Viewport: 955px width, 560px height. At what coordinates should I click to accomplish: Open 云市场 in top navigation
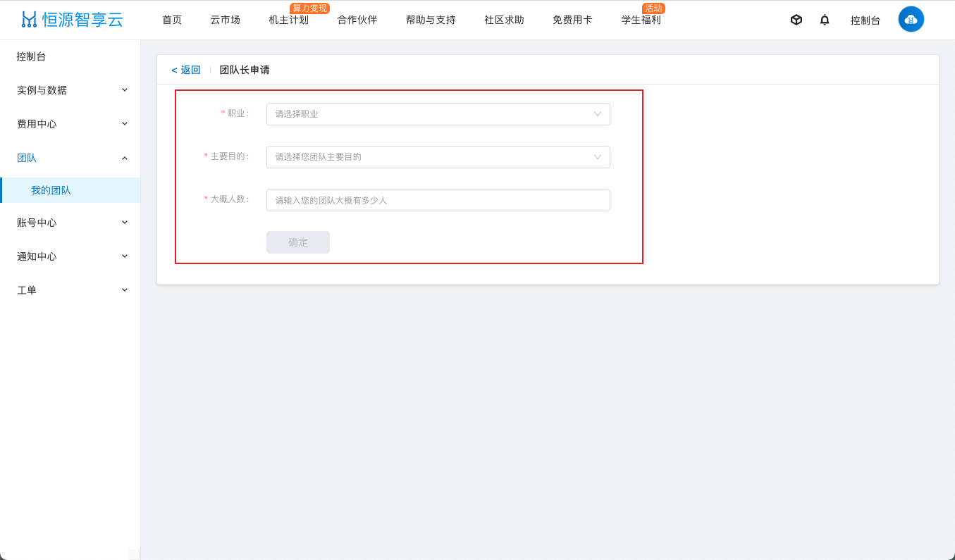point(225,20)
